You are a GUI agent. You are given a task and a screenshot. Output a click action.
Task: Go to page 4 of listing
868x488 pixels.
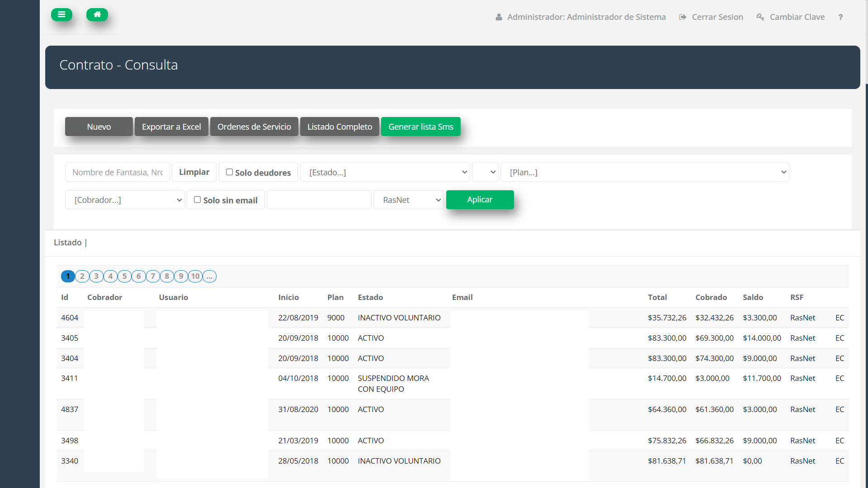coord(110,276)
